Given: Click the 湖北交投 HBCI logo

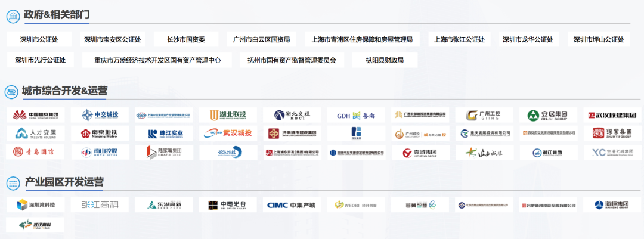Looking at the screenshot, I should (x=292, y=115).
